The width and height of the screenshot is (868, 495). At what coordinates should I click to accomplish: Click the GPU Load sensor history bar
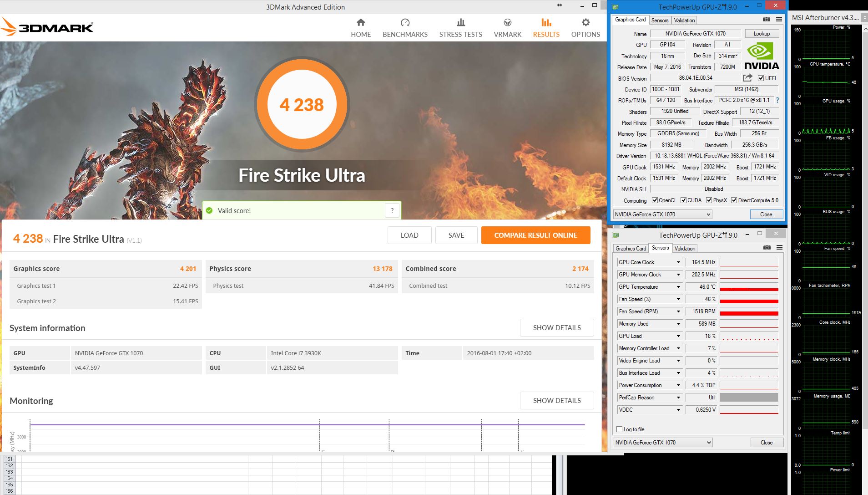click(748, 336)
